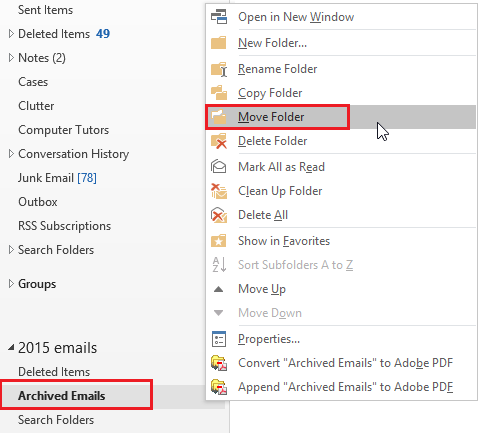Expand the Groups section

pos(11,284)
